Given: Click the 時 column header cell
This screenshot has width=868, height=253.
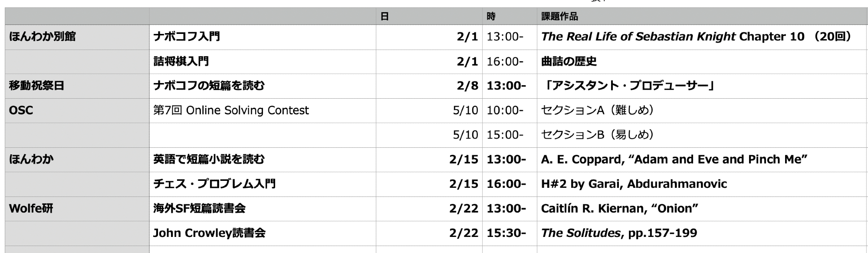Looking at the screenshot, I should (509, 17).
